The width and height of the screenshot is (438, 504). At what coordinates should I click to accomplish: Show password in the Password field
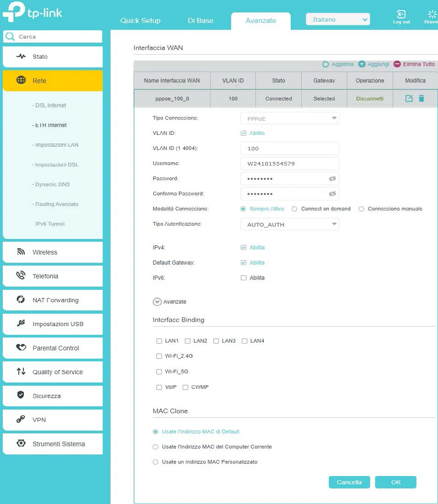pos(333,178)
